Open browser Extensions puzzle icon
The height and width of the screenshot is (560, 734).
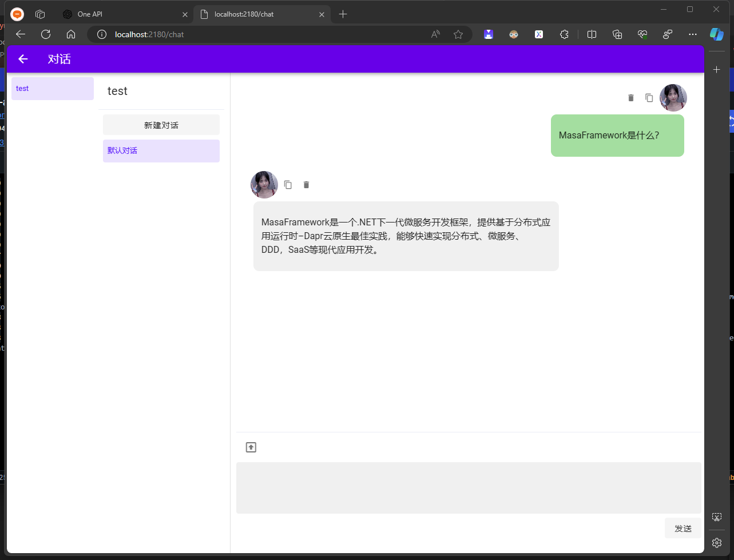tap(564, 34)
